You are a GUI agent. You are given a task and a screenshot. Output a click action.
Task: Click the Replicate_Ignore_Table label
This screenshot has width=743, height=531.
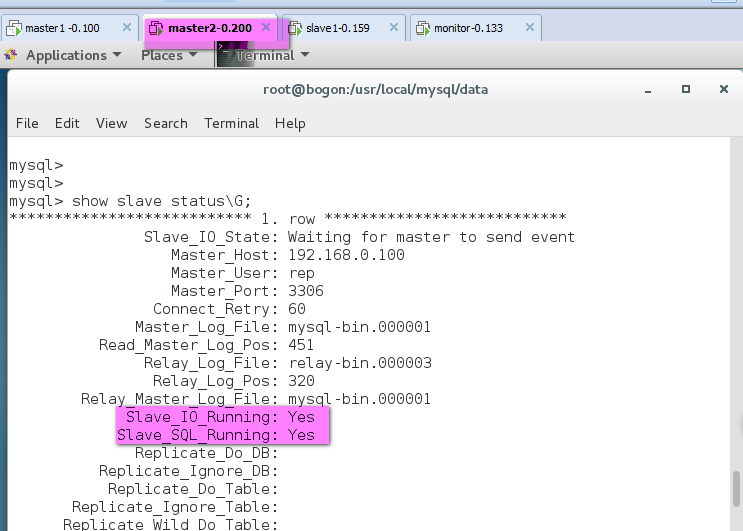(x=175, y=507)
